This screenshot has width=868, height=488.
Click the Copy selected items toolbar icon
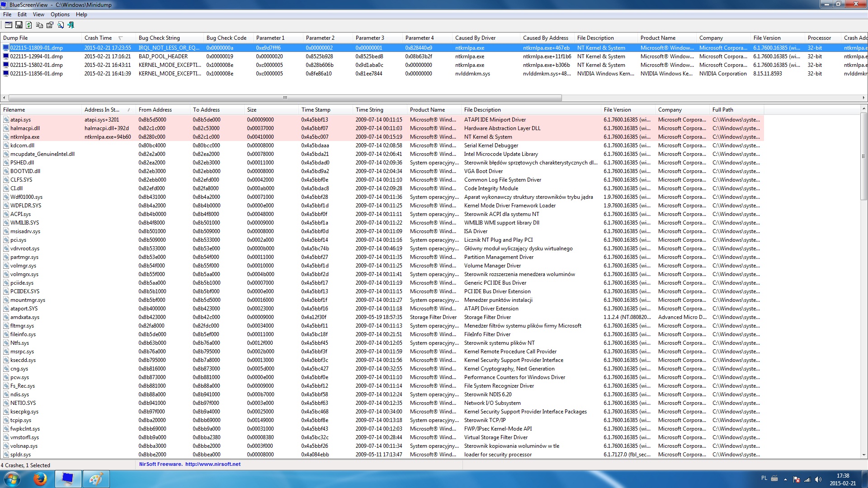point(39,25)
